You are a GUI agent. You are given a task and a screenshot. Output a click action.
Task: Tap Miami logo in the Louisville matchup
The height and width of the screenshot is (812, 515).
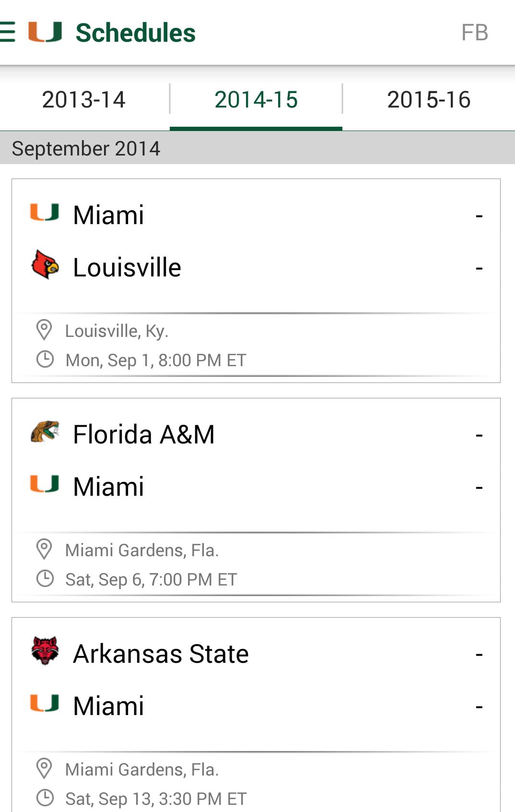pos(45,213)
